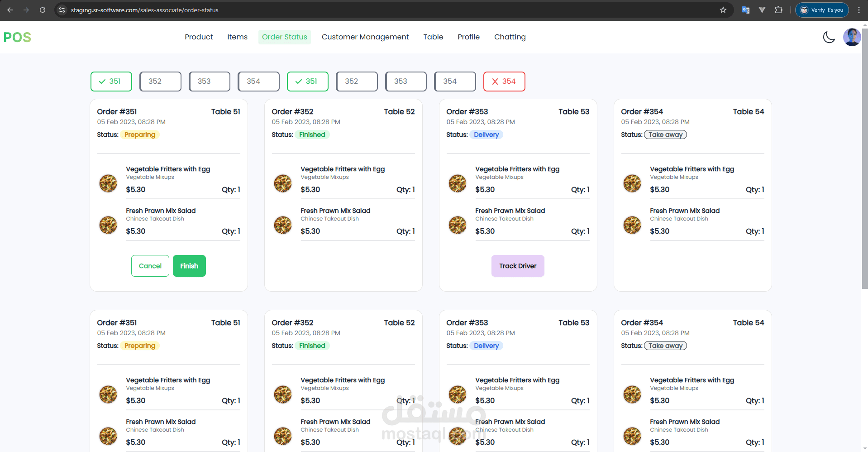Open the Chrome three-dot menu
Screen dimensions: 868x452
tap(858, 10)
